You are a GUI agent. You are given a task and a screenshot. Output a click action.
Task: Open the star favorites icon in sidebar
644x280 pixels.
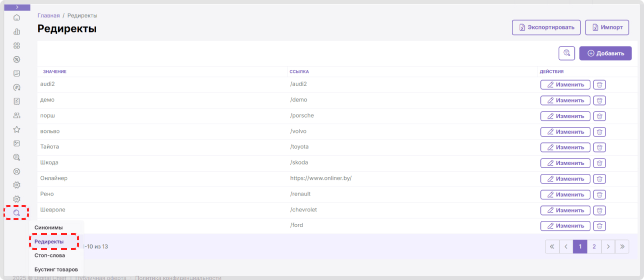[x=17, y=129]
